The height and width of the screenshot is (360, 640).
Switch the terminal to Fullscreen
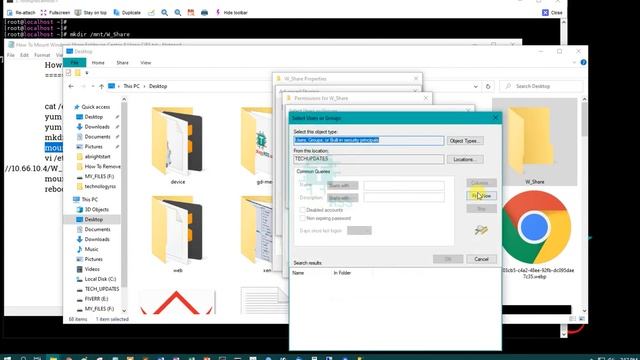pyautogui.click(x=55, y=13)
